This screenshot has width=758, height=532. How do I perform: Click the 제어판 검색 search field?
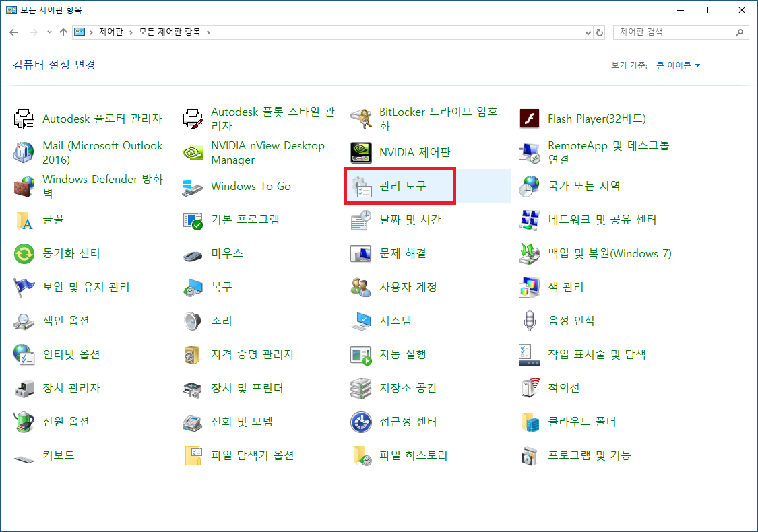tap(674, 32)
